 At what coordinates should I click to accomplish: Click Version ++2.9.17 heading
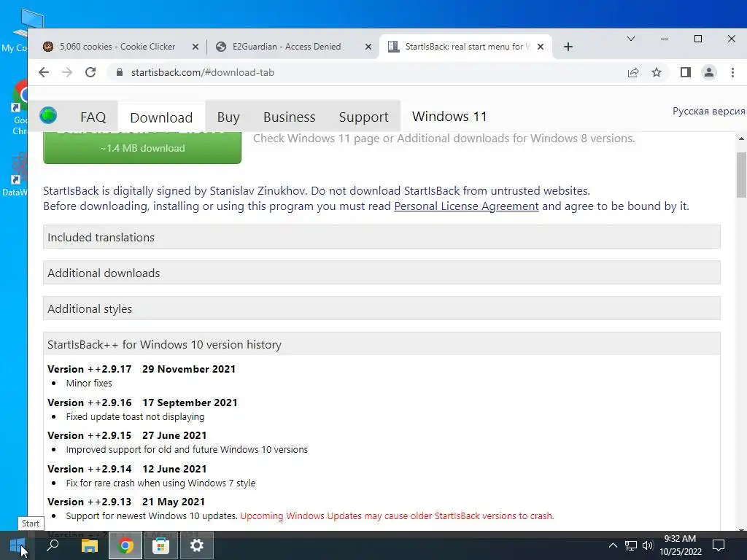141,369
